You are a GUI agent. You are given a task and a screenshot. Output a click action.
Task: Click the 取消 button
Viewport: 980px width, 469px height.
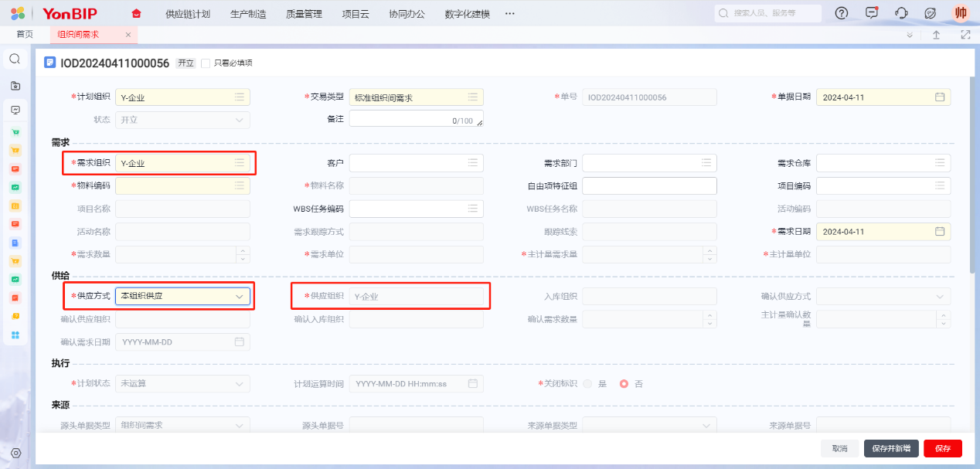pos(839,448)
